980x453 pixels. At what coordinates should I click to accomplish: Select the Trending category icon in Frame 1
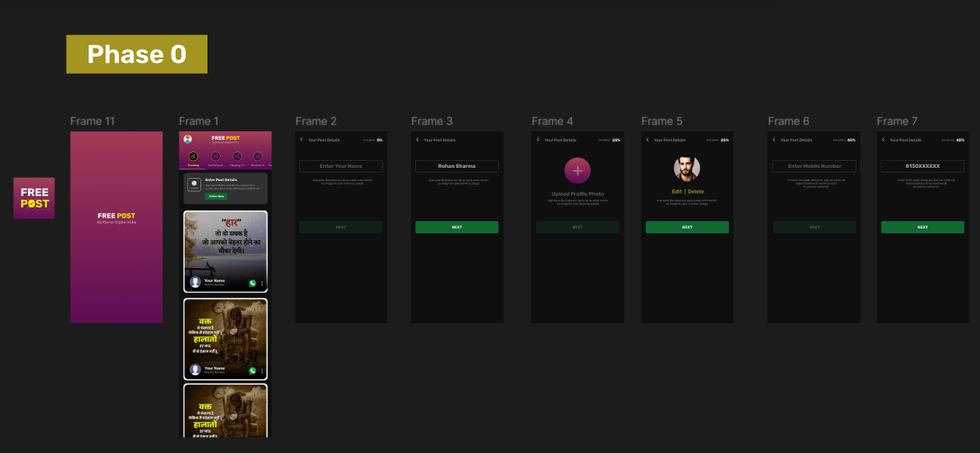click(194, 156)
